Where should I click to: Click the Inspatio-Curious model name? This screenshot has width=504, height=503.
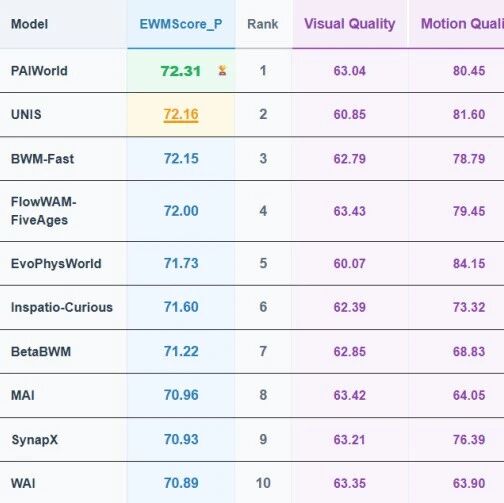coord(62,307)
